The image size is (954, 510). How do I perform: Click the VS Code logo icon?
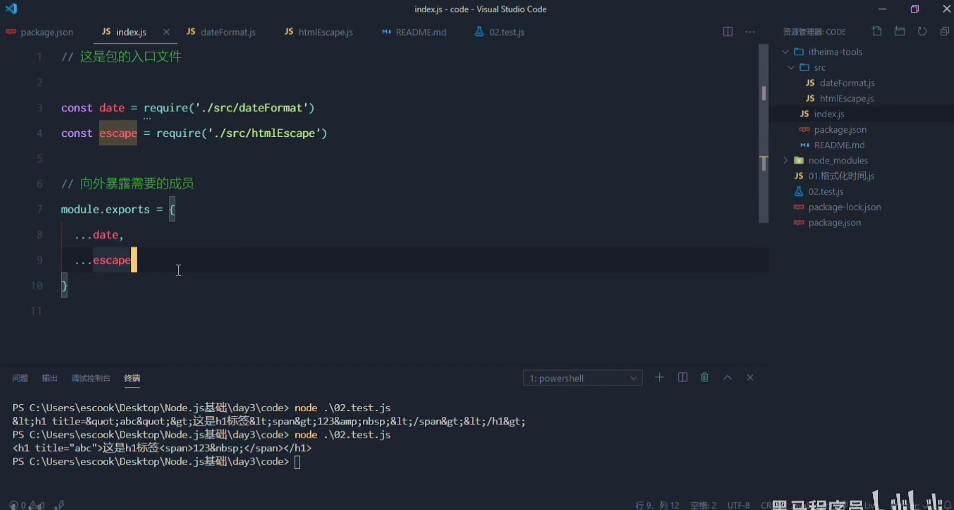(x=12, y=9)
